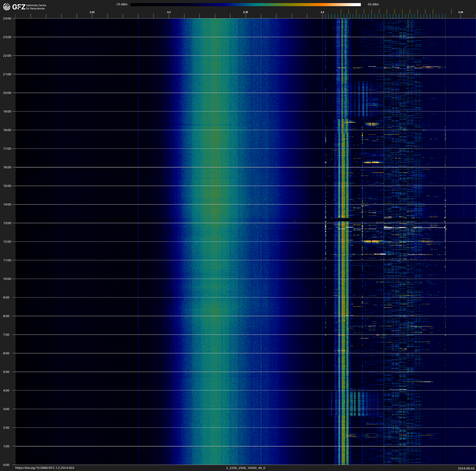The width and height of the screenshot is (476, 471).
Task: Click the 2_2200_2500_10000_40_0 file name label
Action: click(x=245, y=468)
